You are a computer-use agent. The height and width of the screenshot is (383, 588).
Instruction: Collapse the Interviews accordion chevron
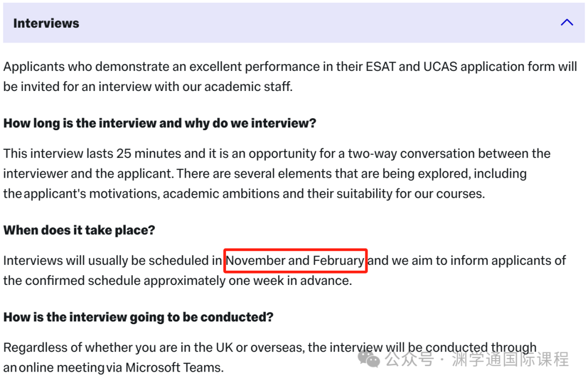[567, 22]
